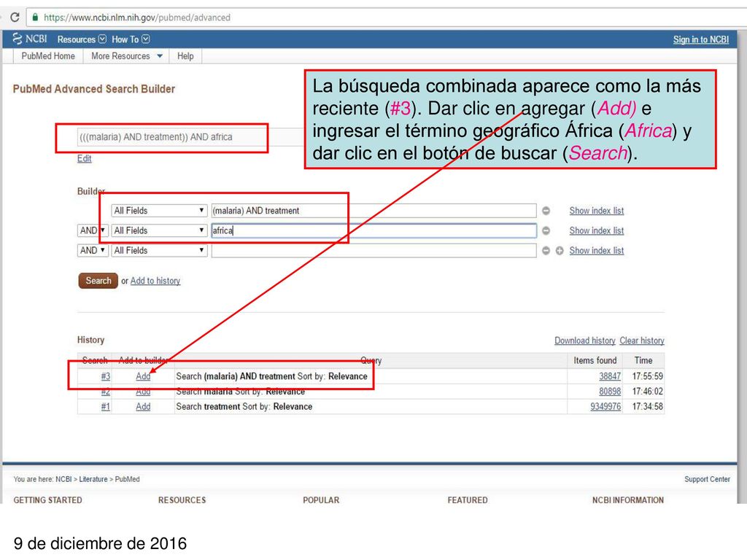
Task: Show index list for the empty third row
Action: click(597, 251)
